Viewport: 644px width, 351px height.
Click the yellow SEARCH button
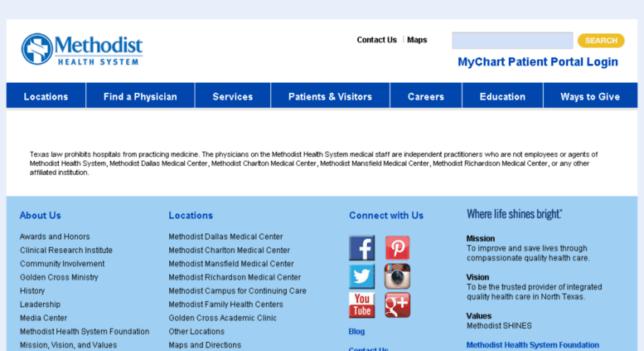coord(601,41)
